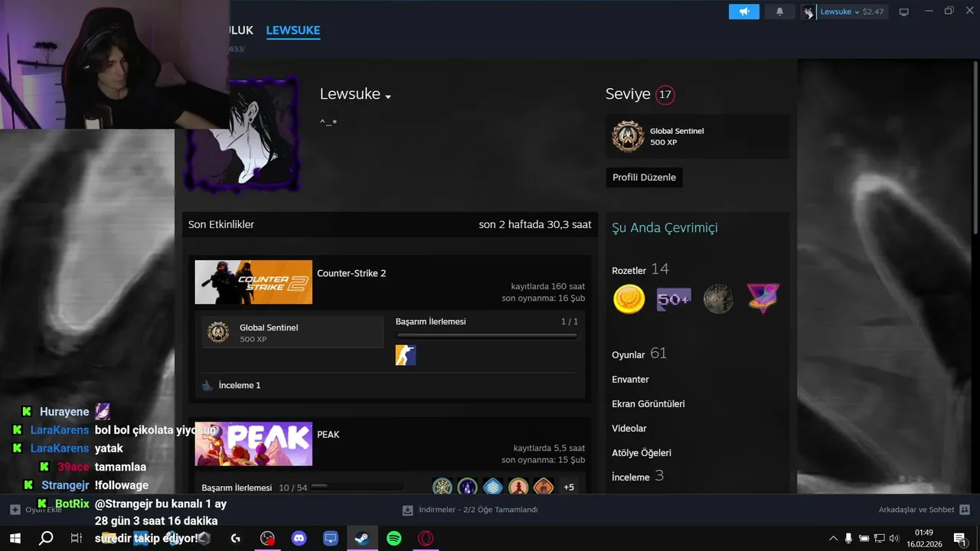Click the volume icon in the system tray
This screenshot has width=980, height=551.
(x=894, y=539)
